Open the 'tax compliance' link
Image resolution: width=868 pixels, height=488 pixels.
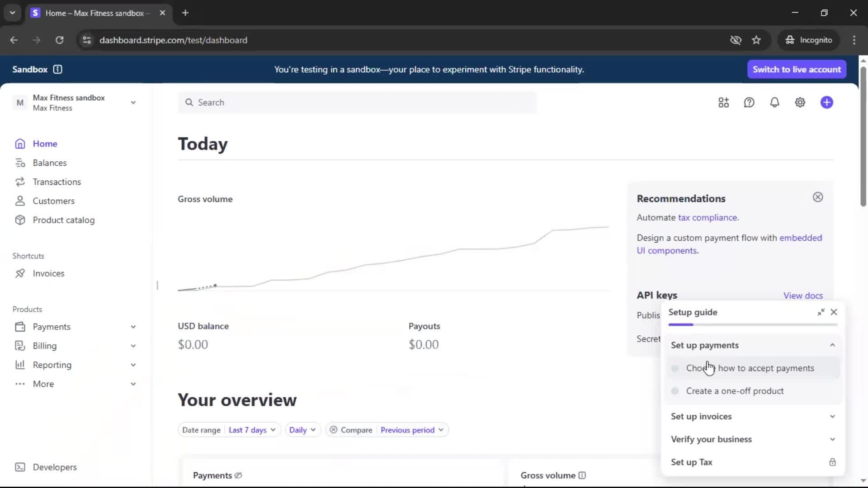pyautogui.click(x=707, y=217)
